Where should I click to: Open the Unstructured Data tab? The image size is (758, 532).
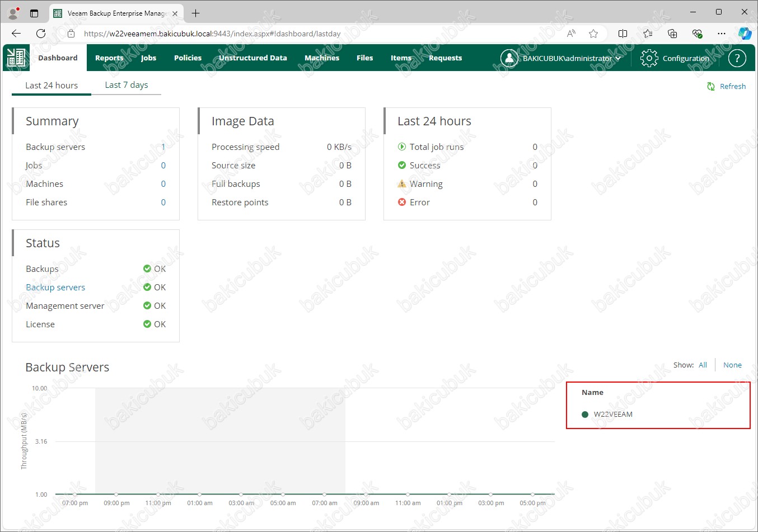coord(253,58)
